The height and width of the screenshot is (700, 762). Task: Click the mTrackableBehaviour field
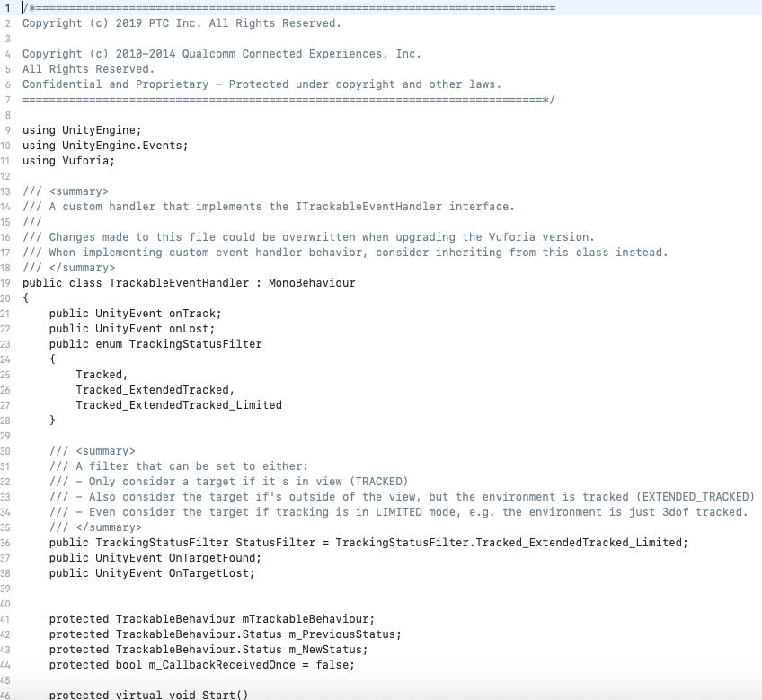pos(308,619)
